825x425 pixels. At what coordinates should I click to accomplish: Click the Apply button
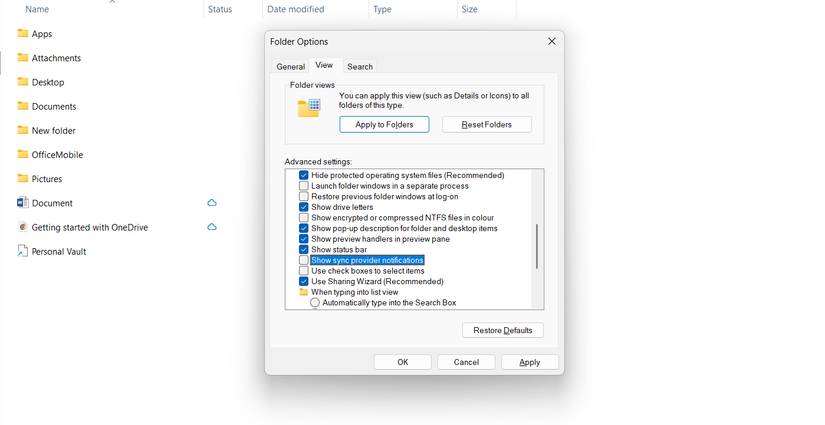pos(530,362)
